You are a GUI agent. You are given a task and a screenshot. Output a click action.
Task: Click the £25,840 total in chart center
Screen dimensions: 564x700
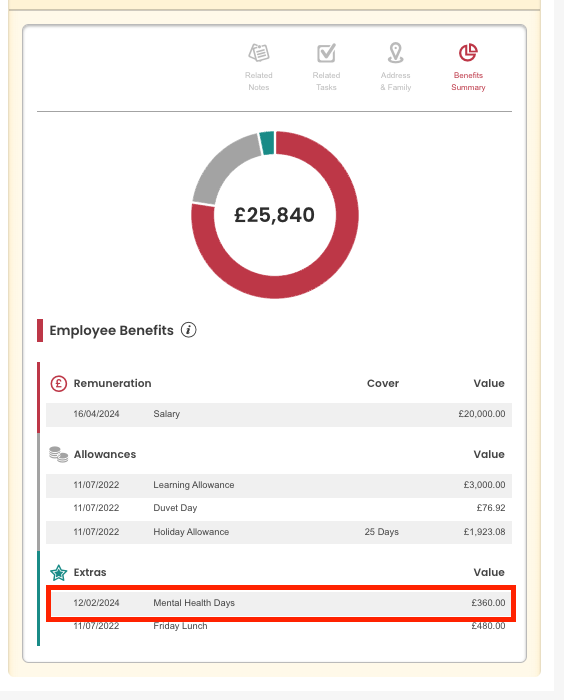pyautogui.click(x=275, y=215)
